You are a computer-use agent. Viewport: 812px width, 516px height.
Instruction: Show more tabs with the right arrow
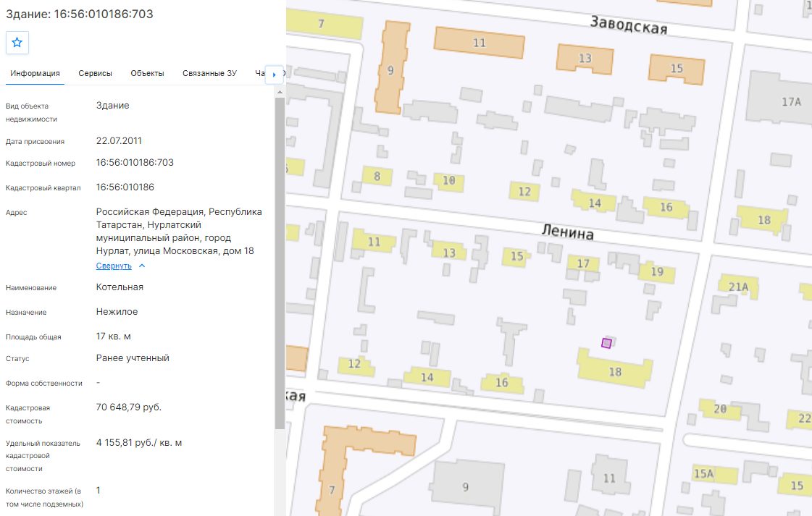tap(274, 75)
